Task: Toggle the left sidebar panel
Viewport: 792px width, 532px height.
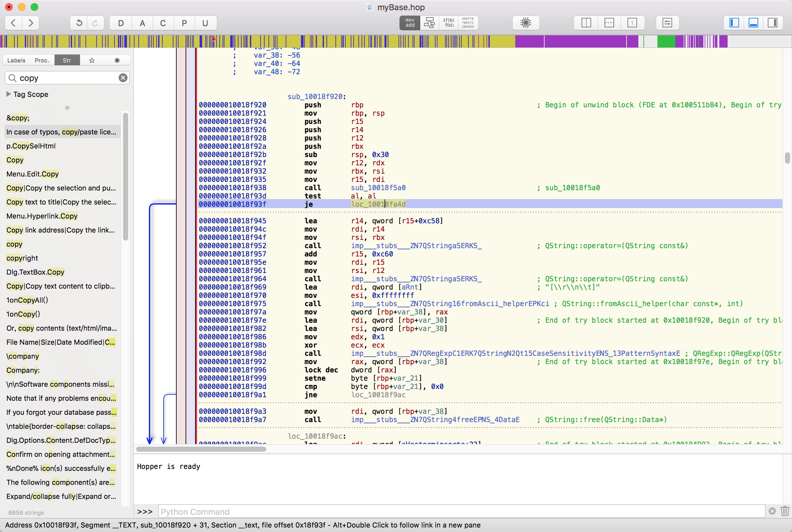Action: tap(734, 23)
